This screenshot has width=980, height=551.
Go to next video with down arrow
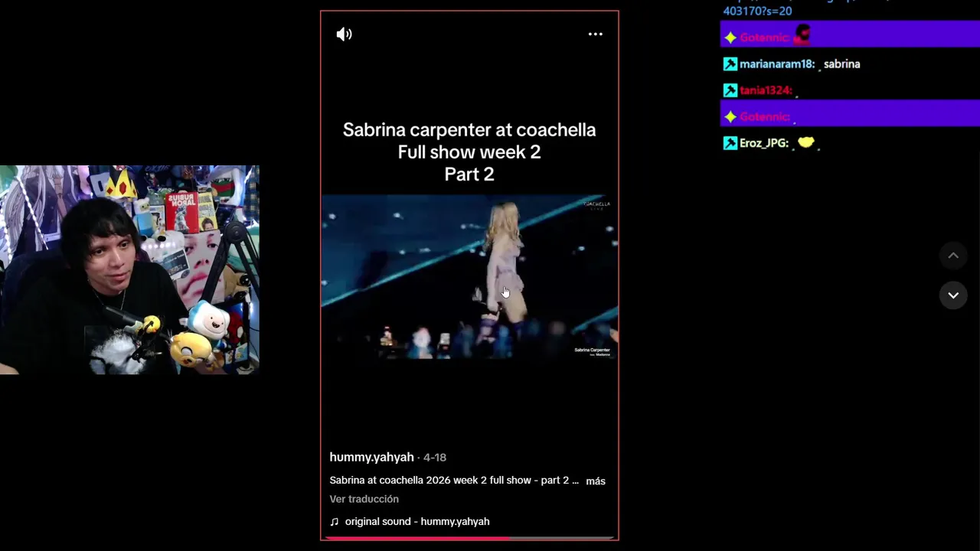953,295
